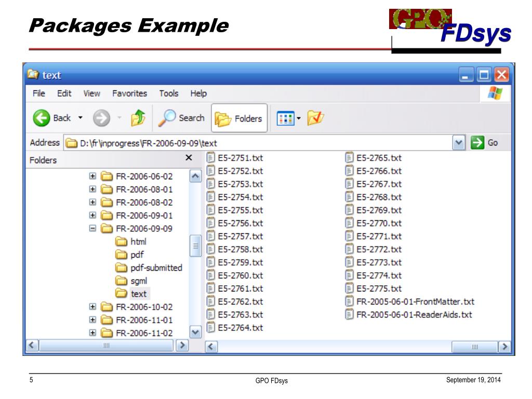Expand the FR-2006-10-02 folder node
532x399 pixels.
point(92,307)
